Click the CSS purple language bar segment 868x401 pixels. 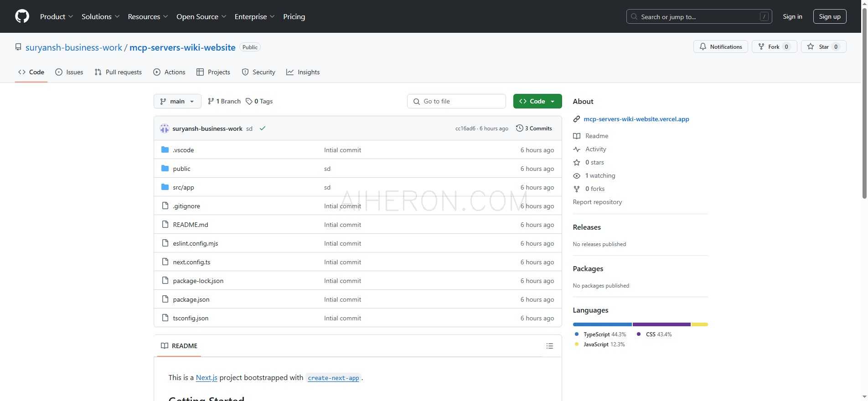(661, 324)
